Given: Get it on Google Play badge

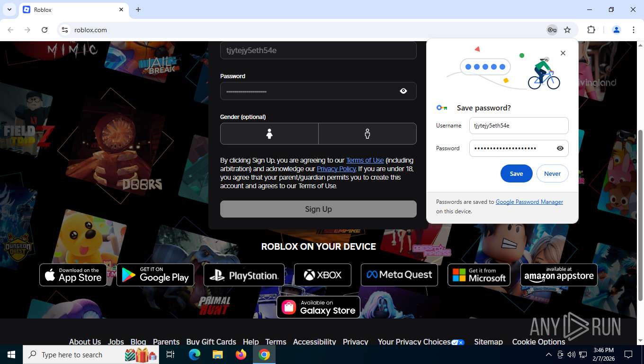Looking at the screenshot, I should (x=155, y=275).
